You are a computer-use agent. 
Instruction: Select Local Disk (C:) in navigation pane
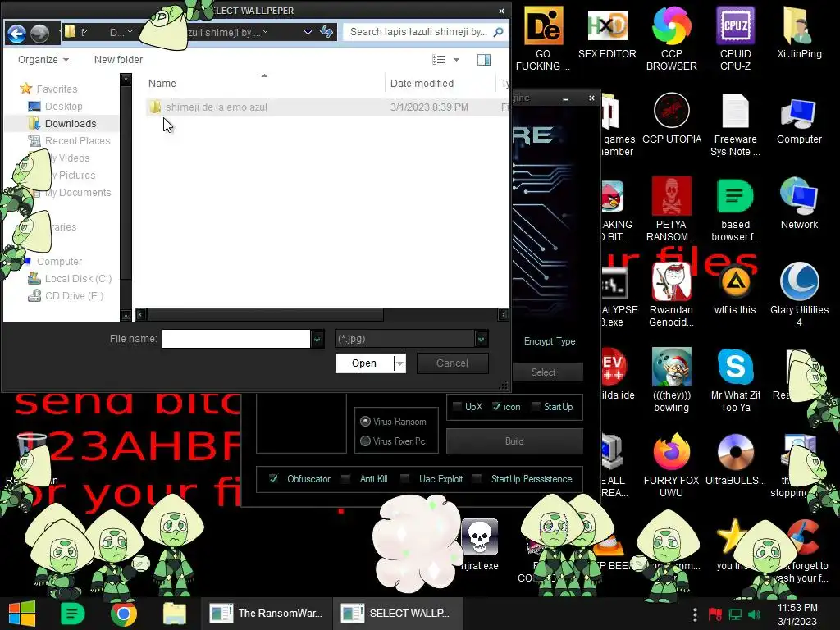pyautogui.click(x=78, y=279)
